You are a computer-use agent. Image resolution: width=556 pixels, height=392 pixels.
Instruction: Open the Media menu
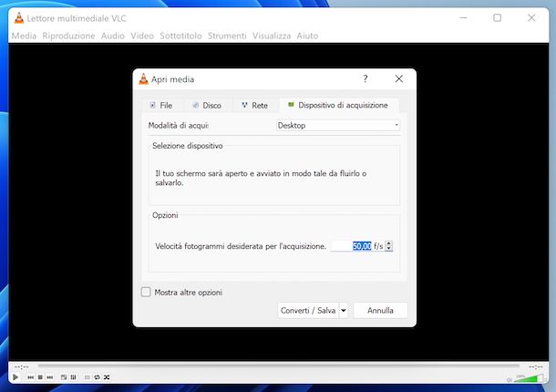[x=24, y=36]
